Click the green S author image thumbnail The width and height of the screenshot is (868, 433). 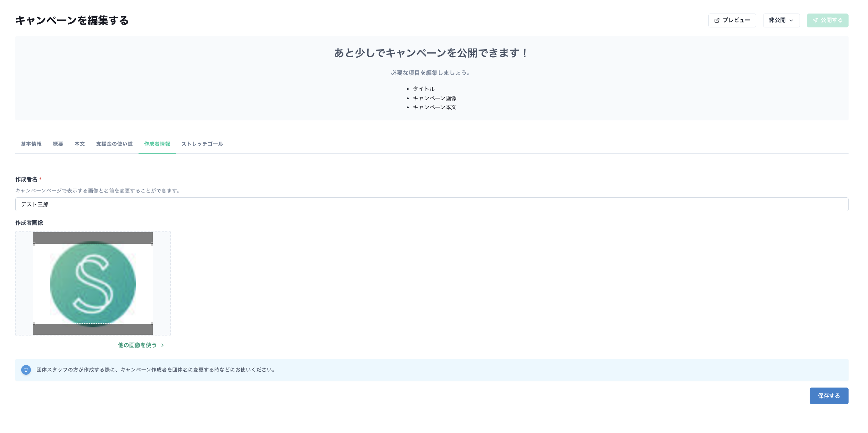pyautogui.click(x=93, y=283)
